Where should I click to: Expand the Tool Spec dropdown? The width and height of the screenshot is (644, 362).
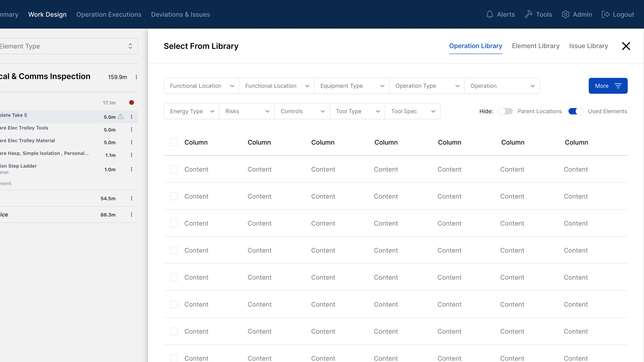(x=413, y=111)
